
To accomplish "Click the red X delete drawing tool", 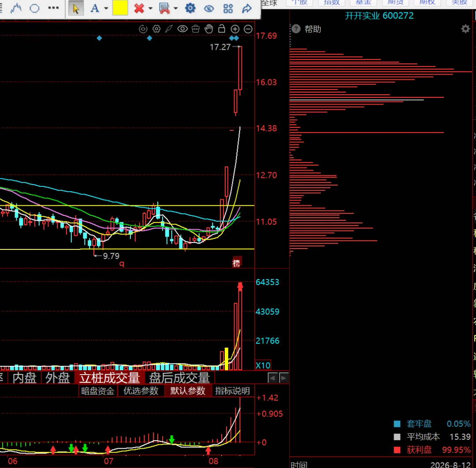I will 139,8.
